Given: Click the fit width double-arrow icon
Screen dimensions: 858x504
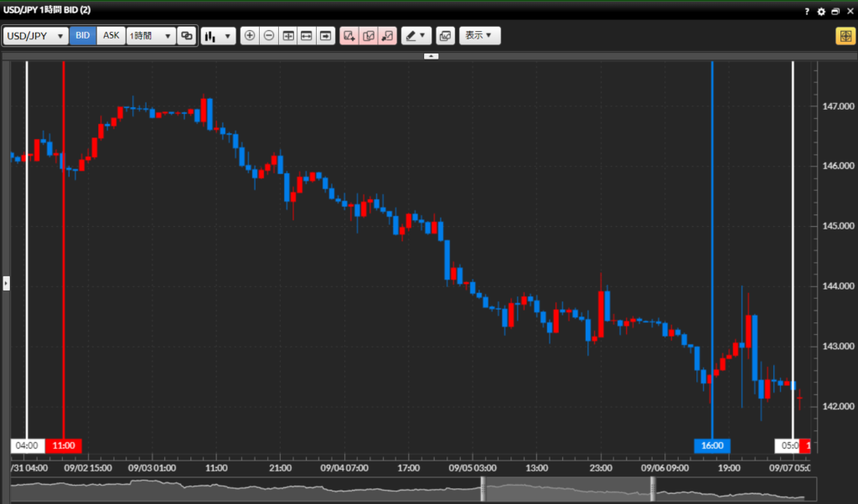Looking at the screenshot, I should click(x=307, y=36).
